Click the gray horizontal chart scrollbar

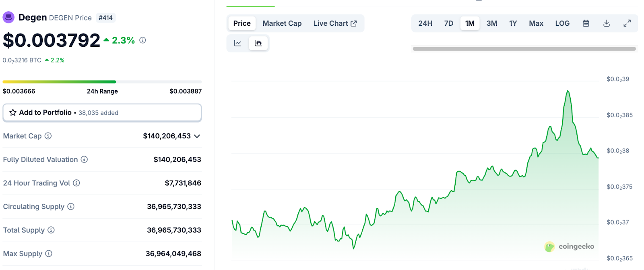(524, 49)
